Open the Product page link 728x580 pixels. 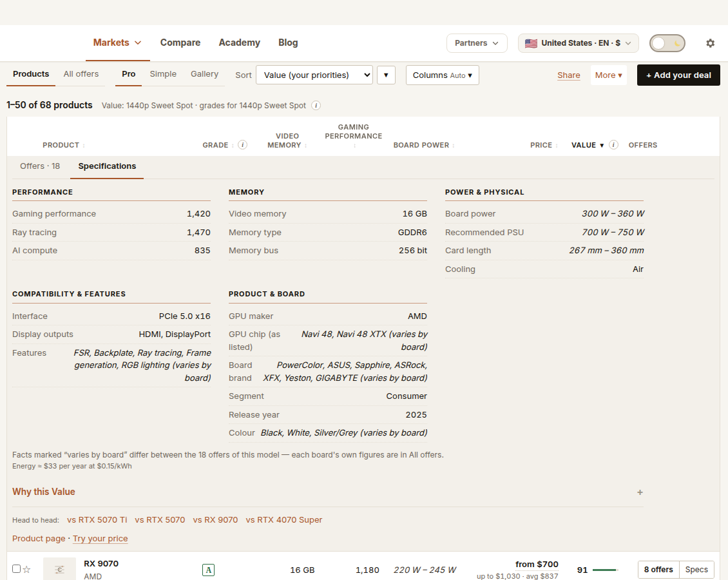tap(39, 539)
